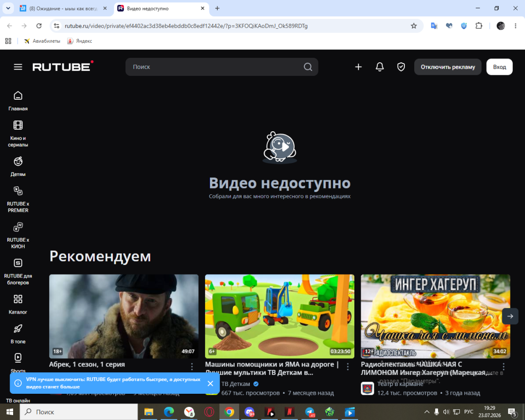Click the shield checkmark icon in header
This screenshot has width=525, height=420.
pos(401,67)
